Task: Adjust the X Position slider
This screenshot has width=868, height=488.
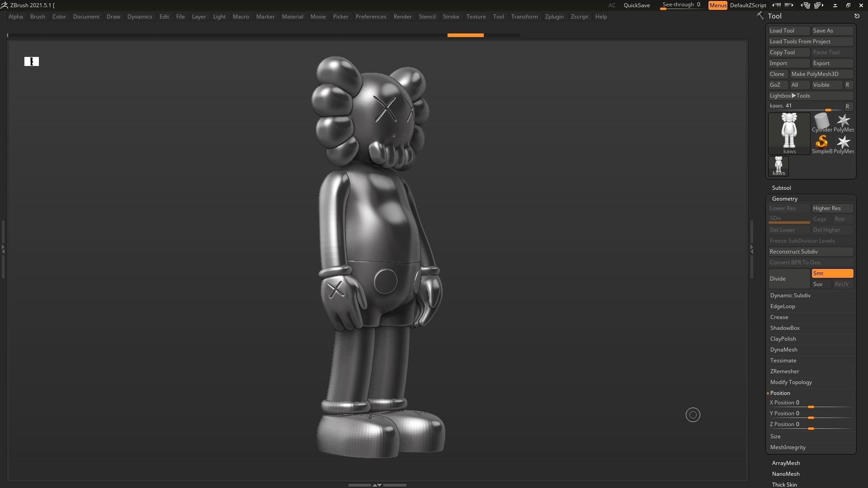Action: 811,403
